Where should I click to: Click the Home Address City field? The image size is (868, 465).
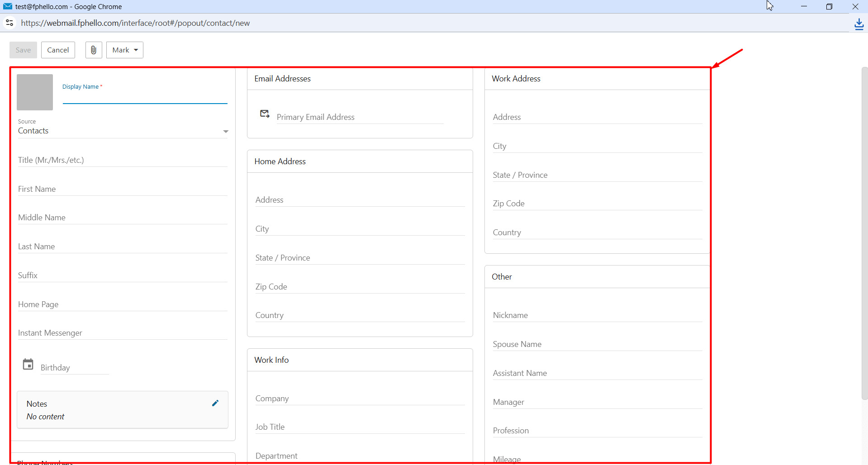click(360, 229)
